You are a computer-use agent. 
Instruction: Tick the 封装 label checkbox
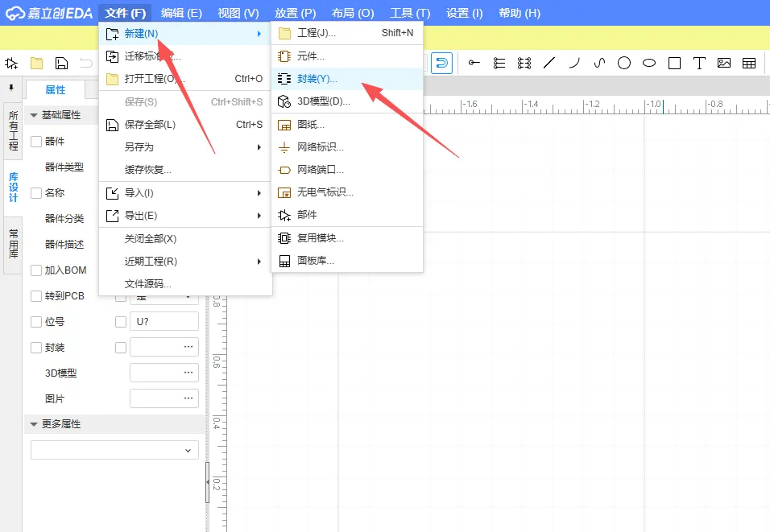pos(36,348)
